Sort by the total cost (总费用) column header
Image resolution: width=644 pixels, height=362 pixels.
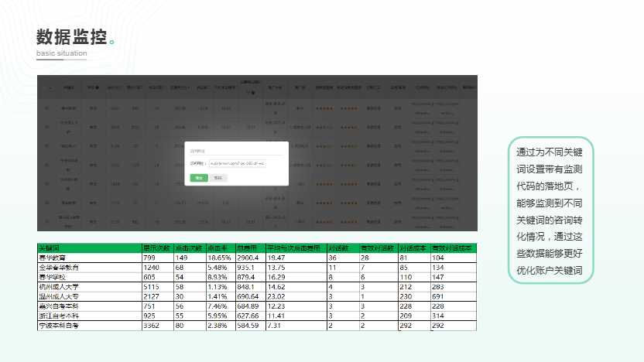click(180, 87)
